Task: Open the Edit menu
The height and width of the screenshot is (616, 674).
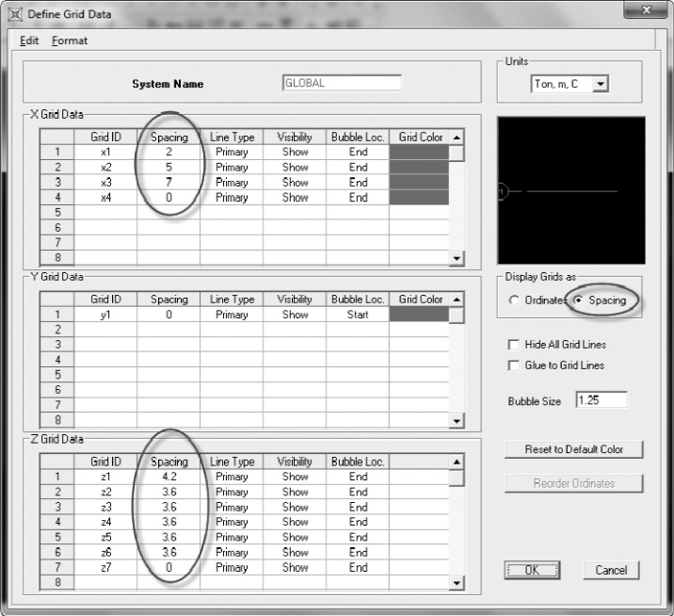Action: [x=29, y=41]
